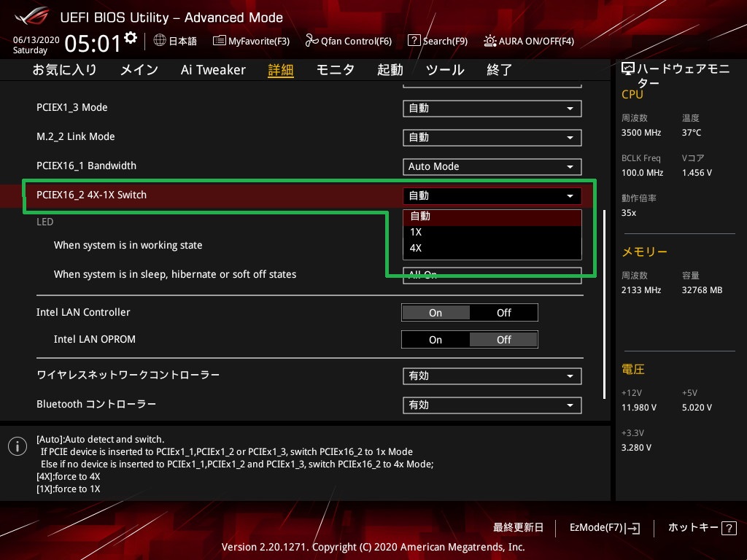Click the settings list scrollbar
The width and height of the screenshot is (747, 560).
click(605, 304)
